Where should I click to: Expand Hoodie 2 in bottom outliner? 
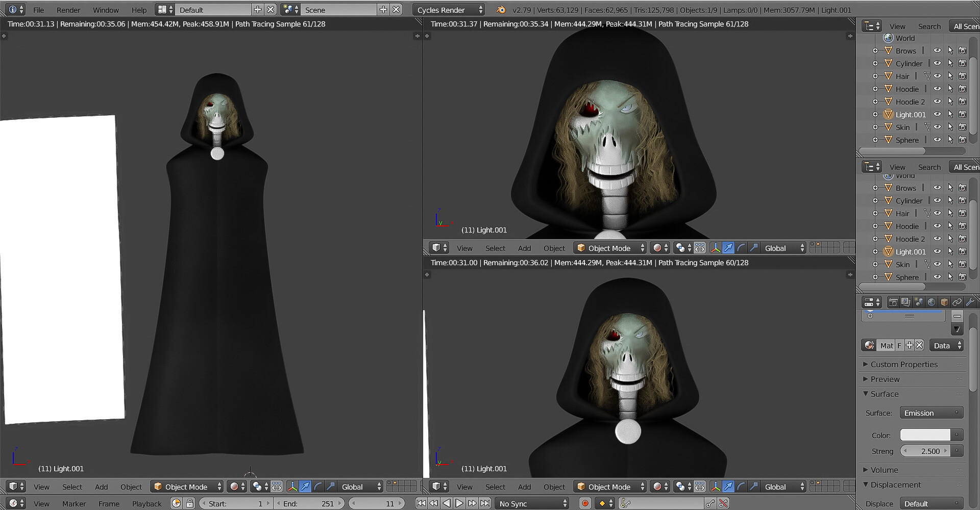pos(875,239)
